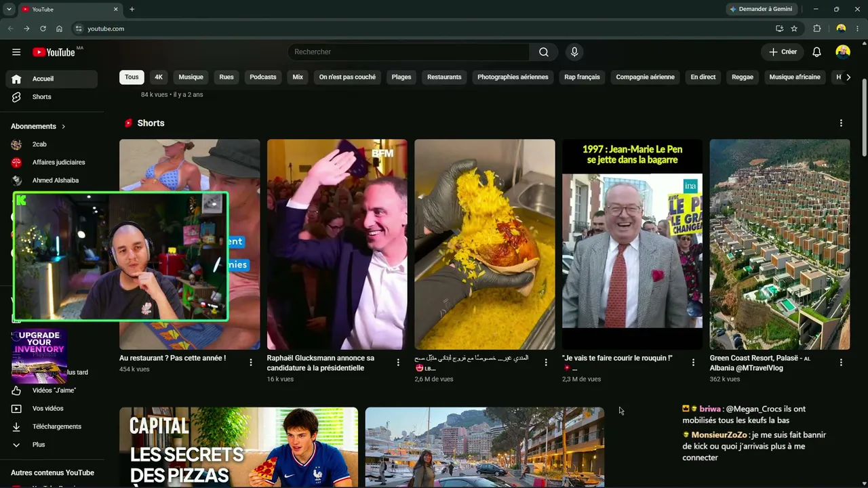Screen dimensions: 868x488
Task: Click the Créer button
Action: pyautogui.click(x=783, y=52)
